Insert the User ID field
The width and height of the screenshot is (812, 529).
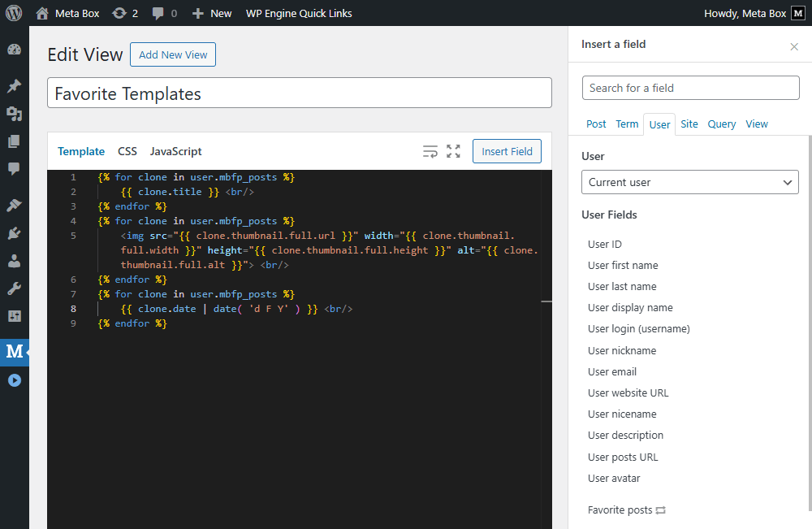pyautogui.click(x=604, y=244)
